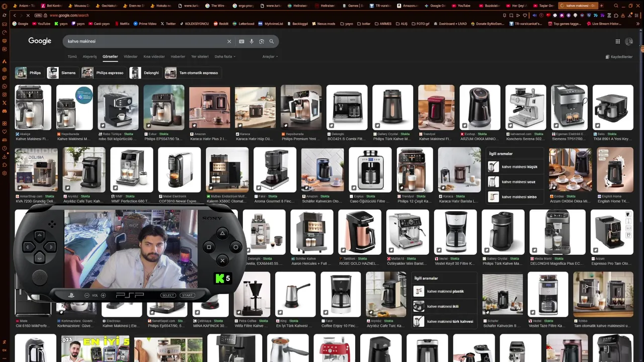The image size is (644, 362).
Task: Click the Google logo
Action: pyautogui.click(x=40, y=41)
